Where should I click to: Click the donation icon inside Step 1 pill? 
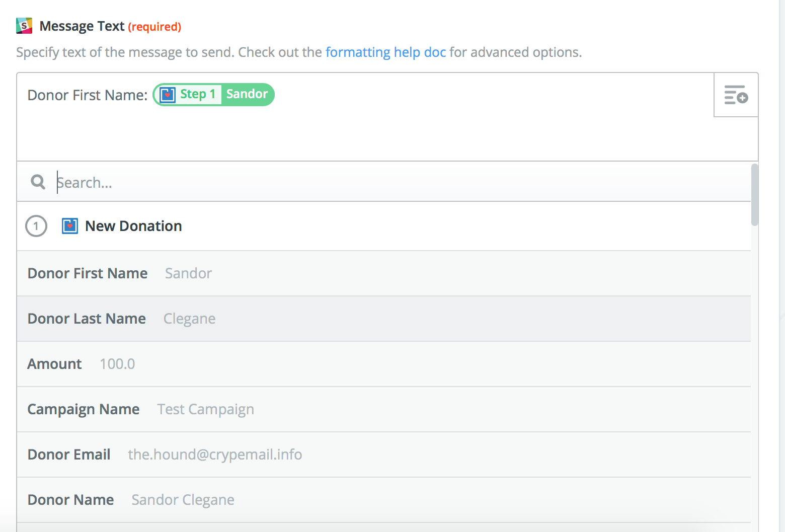click(x=168, y=95)
